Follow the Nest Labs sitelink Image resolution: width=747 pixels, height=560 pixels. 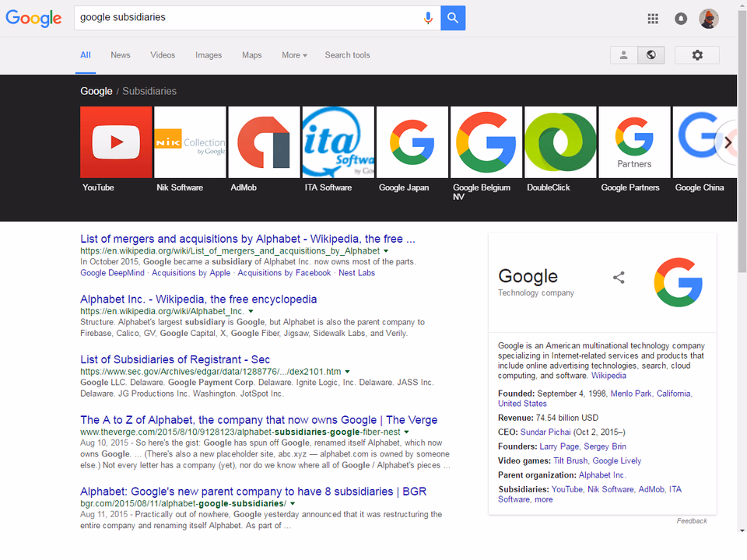(357, 273)
